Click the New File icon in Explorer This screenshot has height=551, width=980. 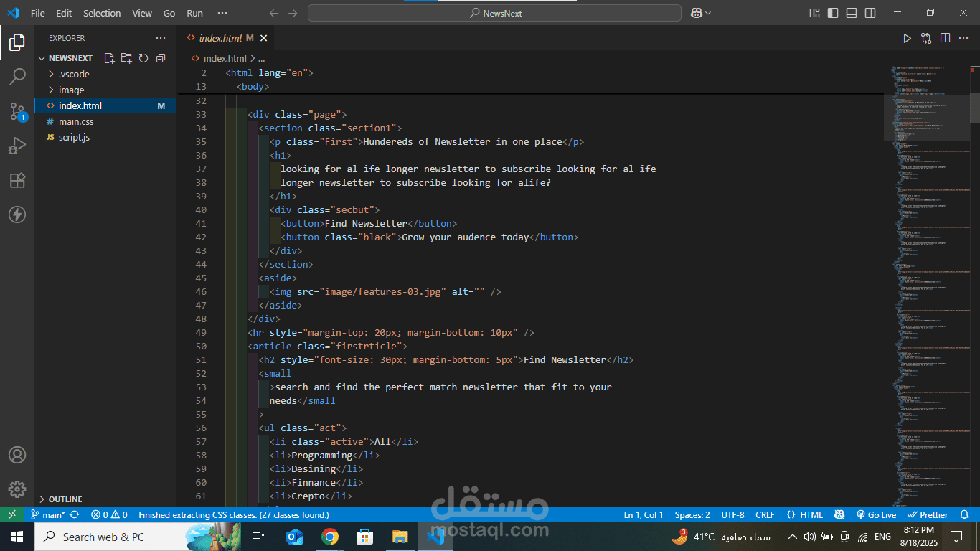(109, 58)
